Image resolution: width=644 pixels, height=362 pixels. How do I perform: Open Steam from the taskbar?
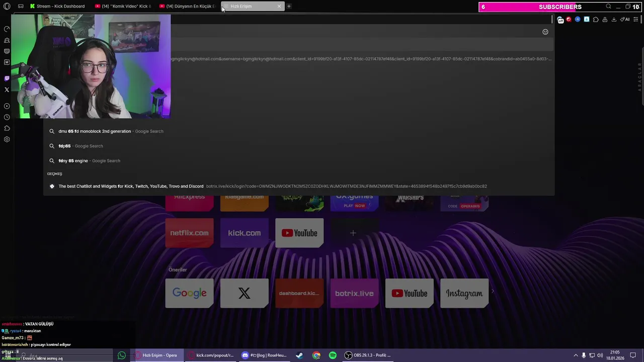coord(299,355)
